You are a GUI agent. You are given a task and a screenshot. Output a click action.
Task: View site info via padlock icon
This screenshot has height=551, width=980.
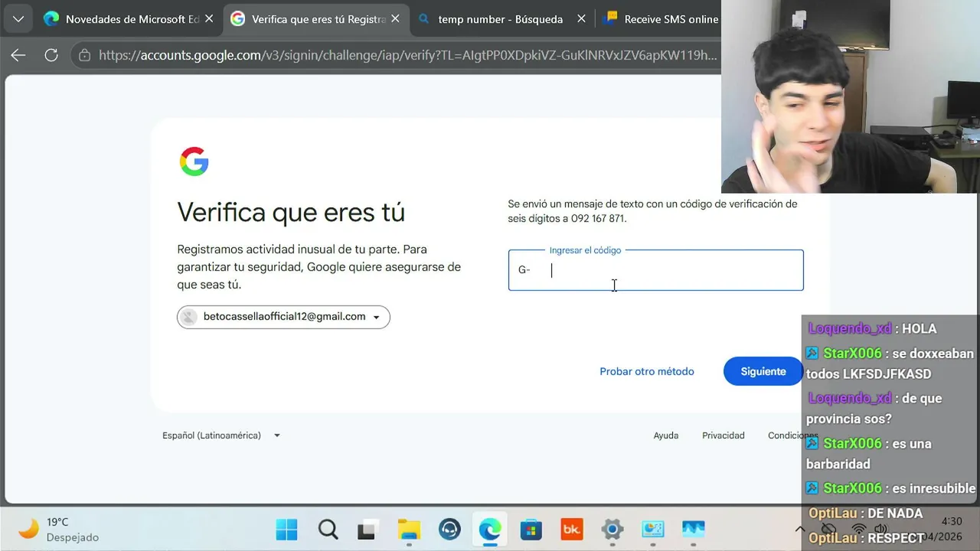84,55
